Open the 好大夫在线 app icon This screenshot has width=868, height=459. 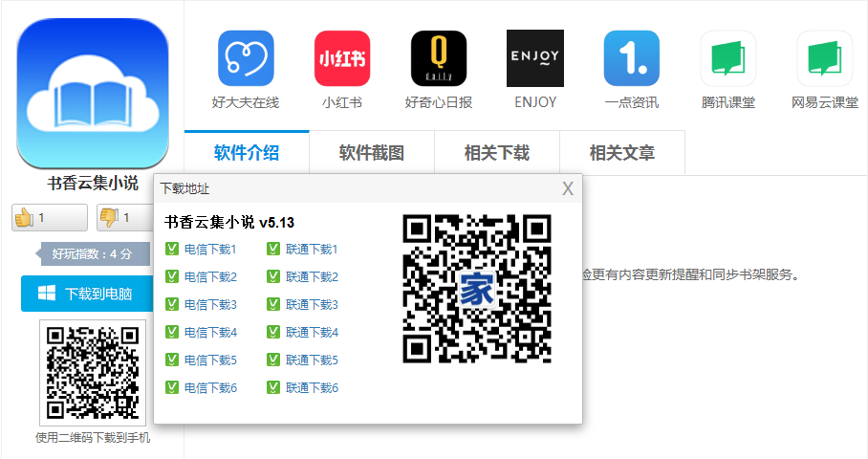246,58
